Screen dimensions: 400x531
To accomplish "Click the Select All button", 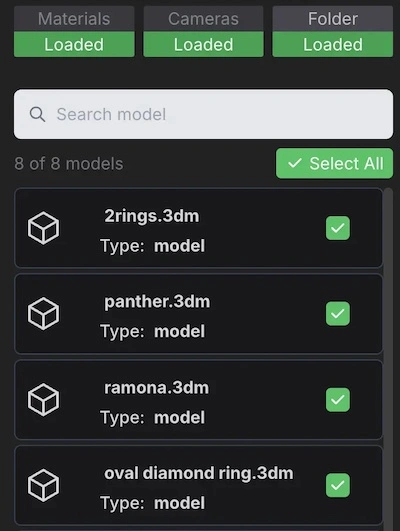I will tap(334, 163).
